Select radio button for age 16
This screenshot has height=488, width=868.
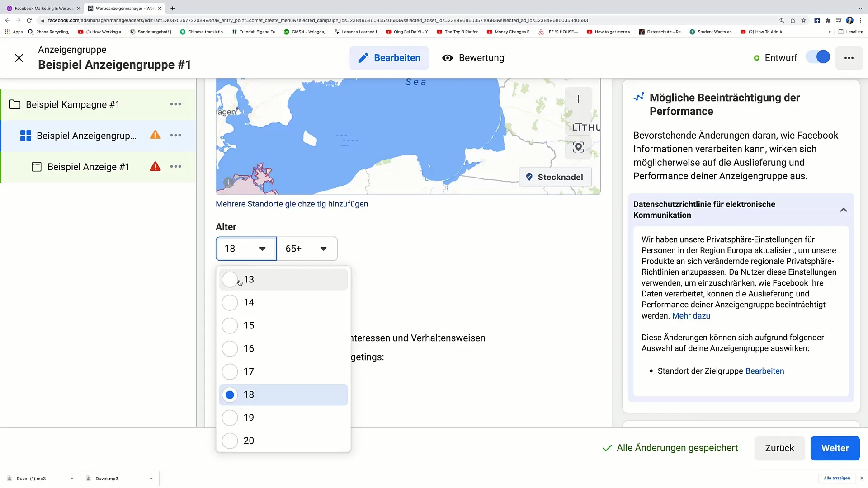pyautogui.click(x=230, y=348)
